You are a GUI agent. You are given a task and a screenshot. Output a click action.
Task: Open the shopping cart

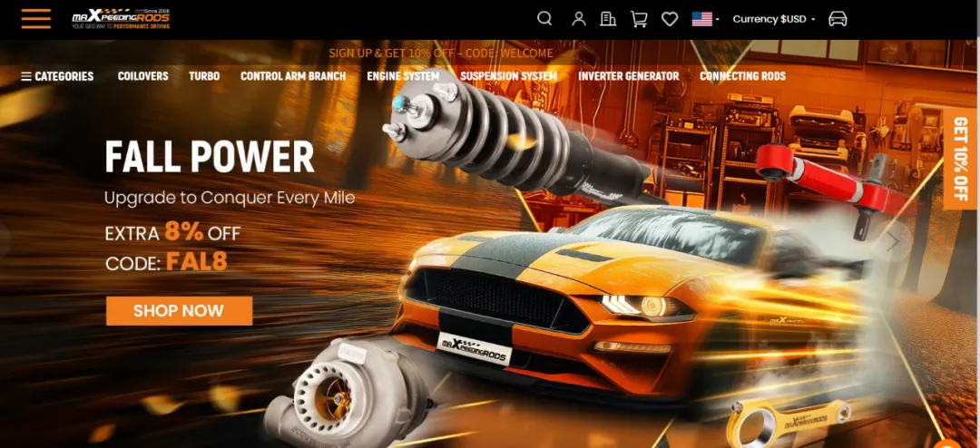[639, 19]
